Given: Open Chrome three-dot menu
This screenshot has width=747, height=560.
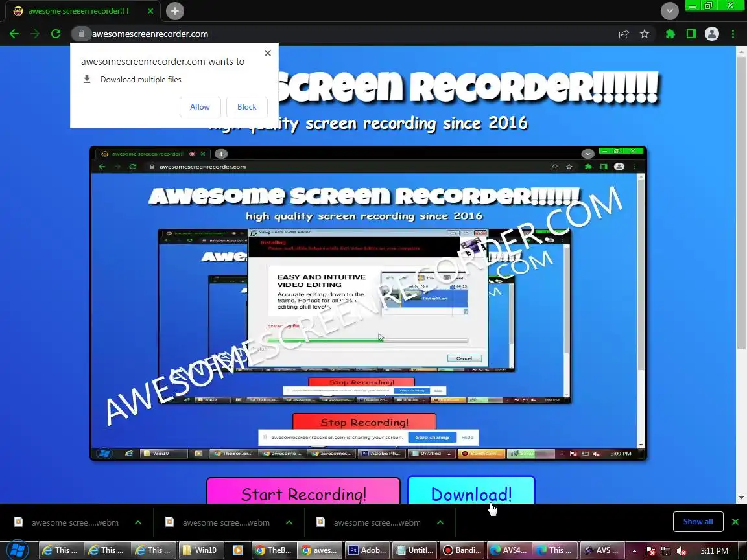Looking at the screenshot, I should pyautogui.click(x=733, y=34).
